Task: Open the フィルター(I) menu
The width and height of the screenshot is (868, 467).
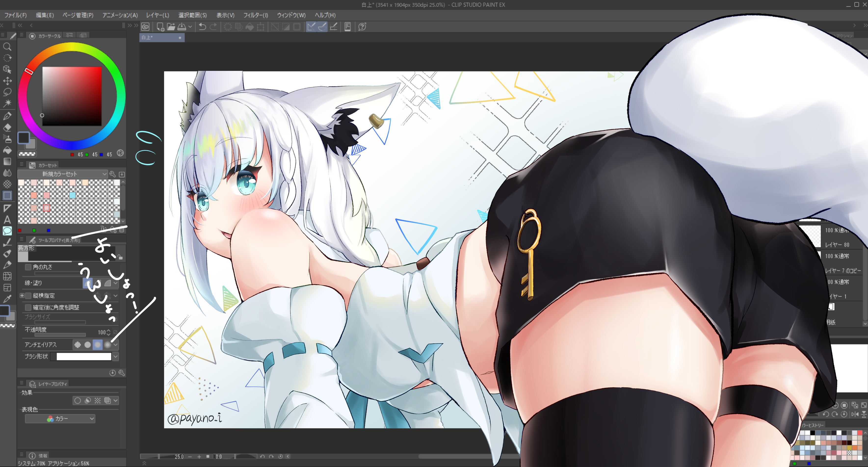Action: tap(255, 15)
